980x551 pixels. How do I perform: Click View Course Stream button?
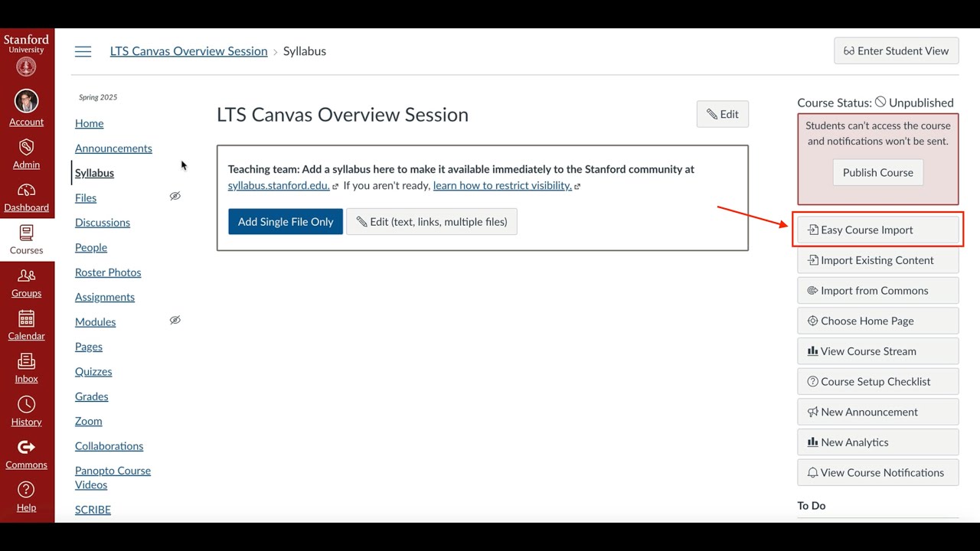point(877,351)
